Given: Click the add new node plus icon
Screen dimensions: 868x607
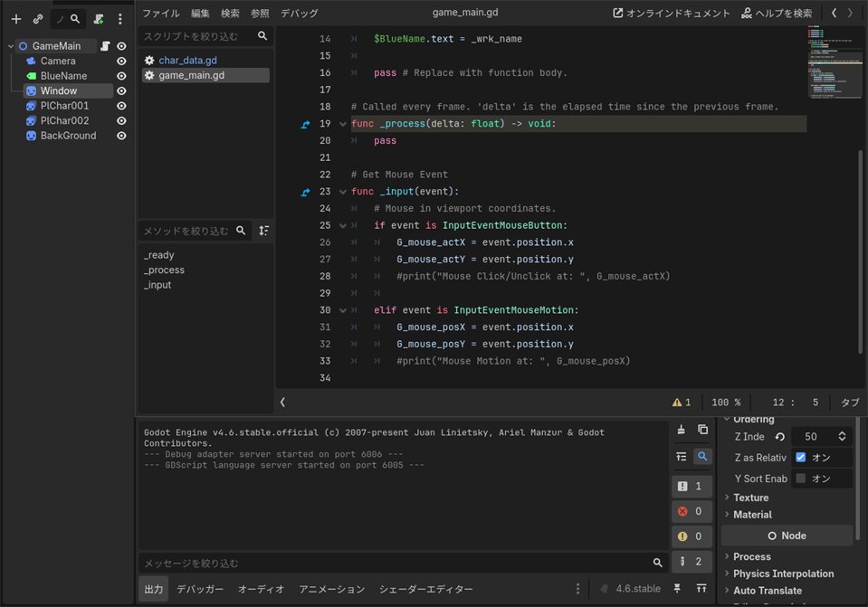Looking at the screenshot, I should pos(15,19).
